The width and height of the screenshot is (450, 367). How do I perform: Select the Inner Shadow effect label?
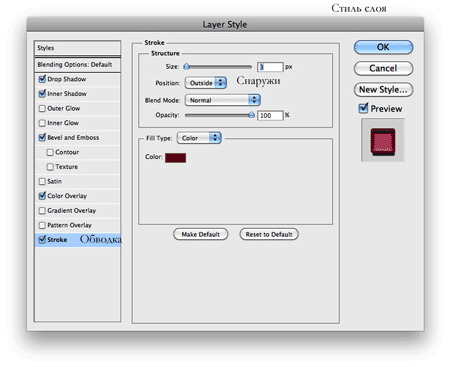67,94
